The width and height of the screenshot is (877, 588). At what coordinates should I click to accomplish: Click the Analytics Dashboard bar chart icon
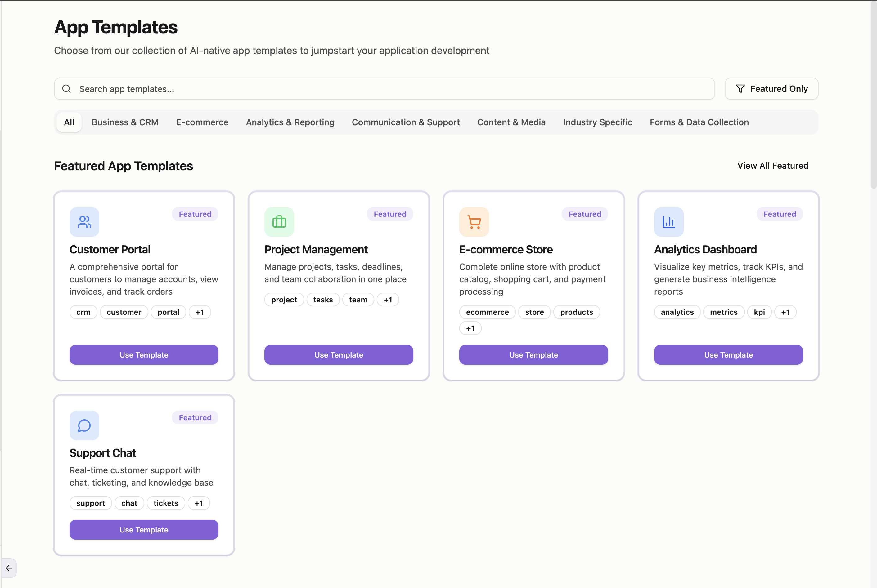pyautogui.click(x=669, y=222)
